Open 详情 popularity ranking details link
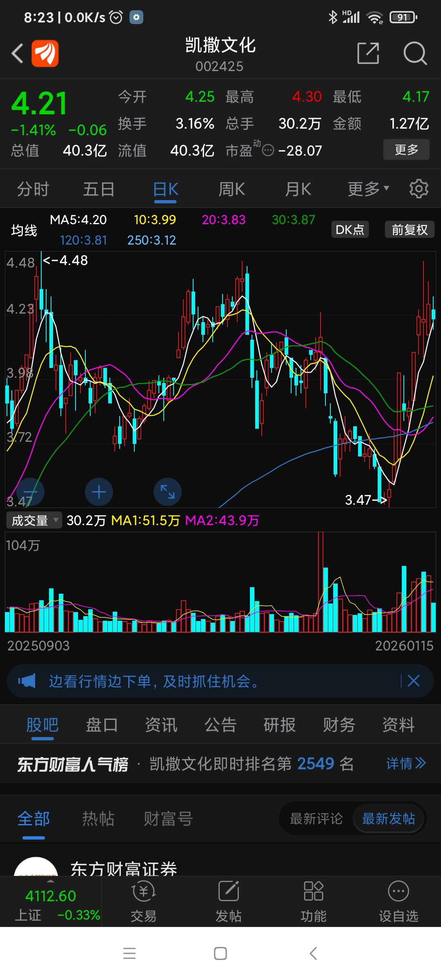The width and height of the screenshot is (441, 980). click(x=406, y=763)
